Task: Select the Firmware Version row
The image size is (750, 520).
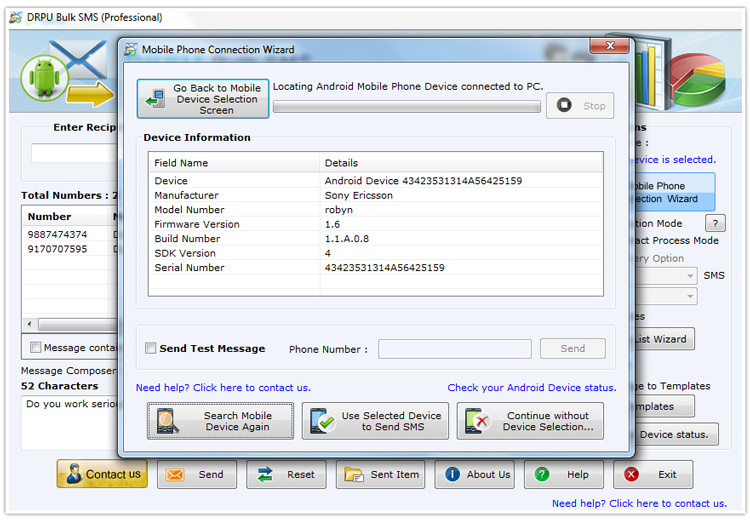Action: [375, 224]
